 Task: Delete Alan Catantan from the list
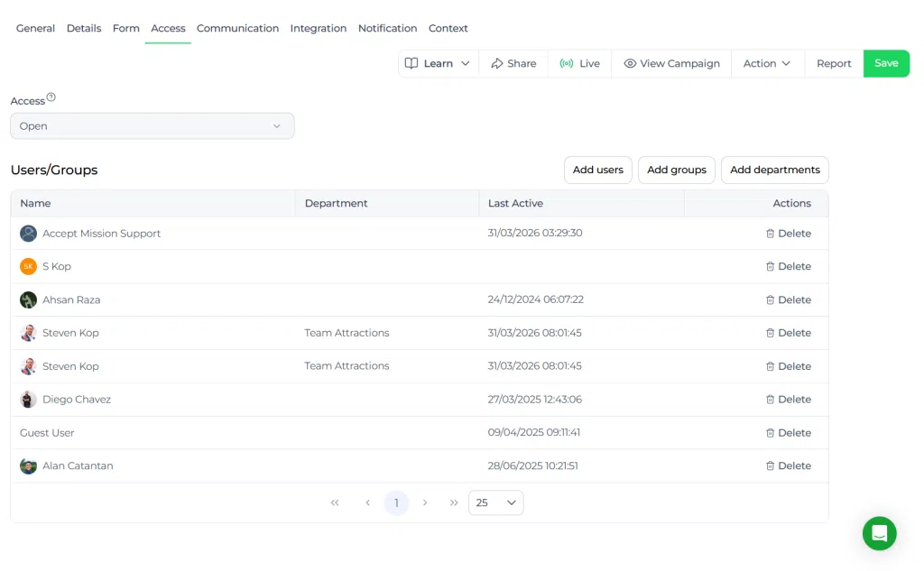pos(789,466)
